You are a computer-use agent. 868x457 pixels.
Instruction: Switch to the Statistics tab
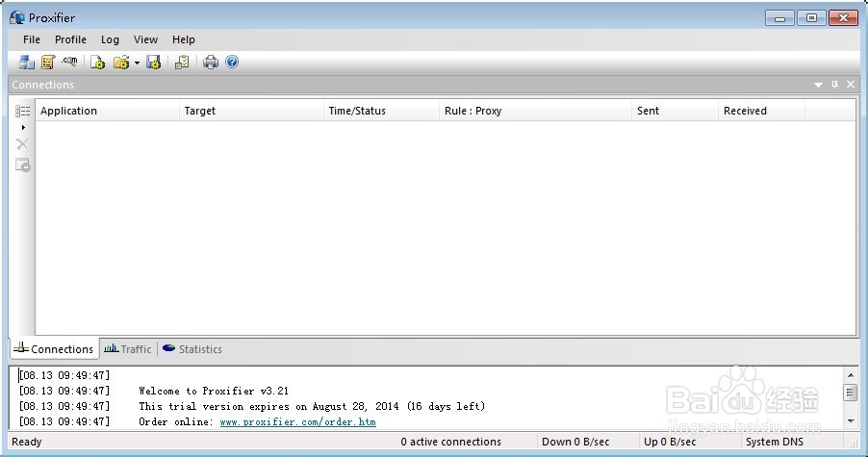[x=192, y=349]
